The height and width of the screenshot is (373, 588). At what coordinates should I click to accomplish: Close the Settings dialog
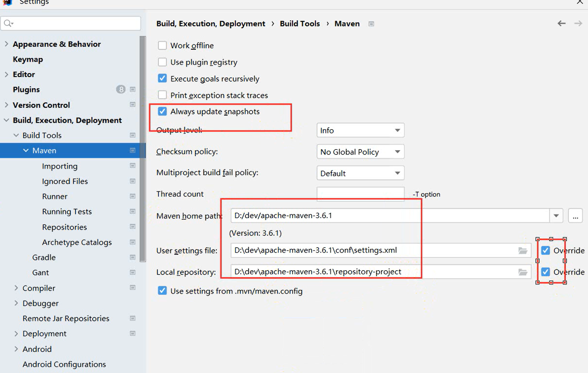pos(580,2)
